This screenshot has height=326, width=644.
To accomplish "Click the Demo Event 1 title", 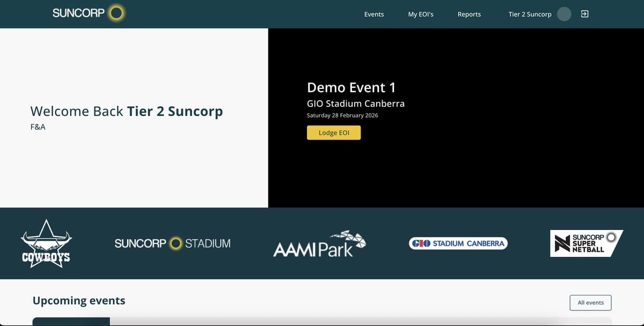I will (x=351, y=87).
